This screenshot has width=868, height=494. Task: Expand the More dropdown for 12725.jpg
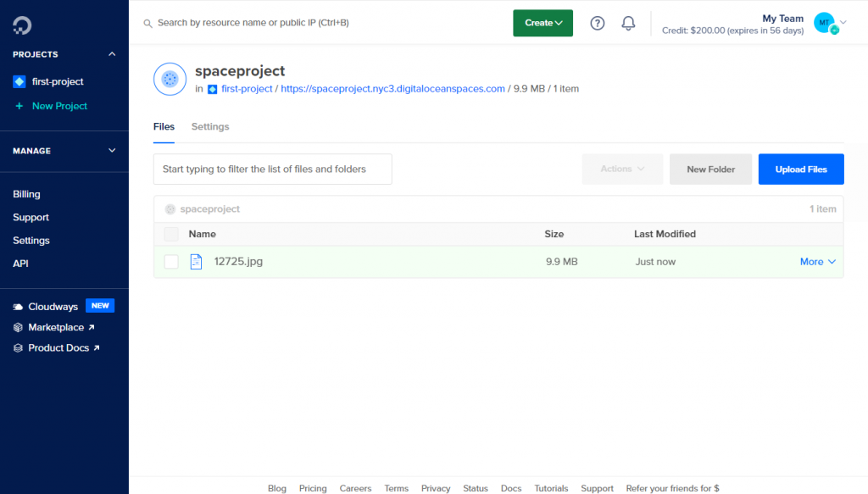817,261
